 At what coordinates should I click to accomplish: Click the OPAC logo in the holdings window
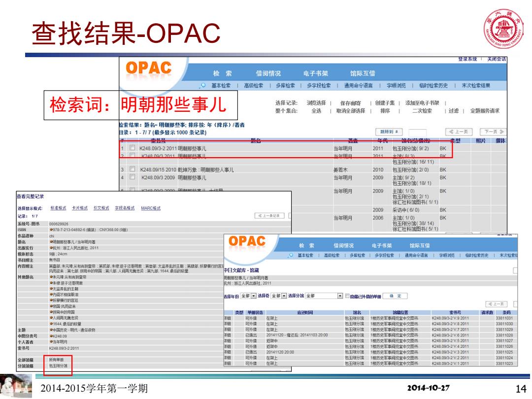pyautogui.click(x=247, y=241)
